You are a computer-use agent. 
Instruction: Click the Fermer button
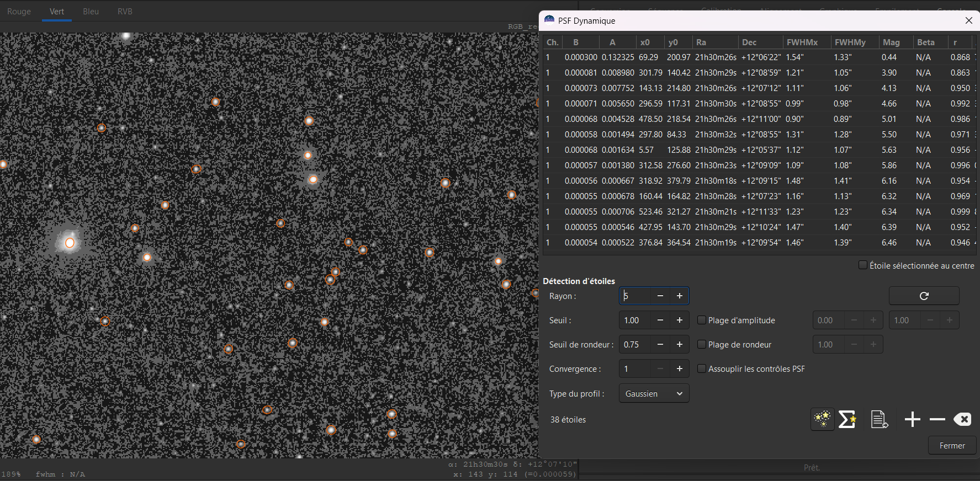tap(952, 446)
